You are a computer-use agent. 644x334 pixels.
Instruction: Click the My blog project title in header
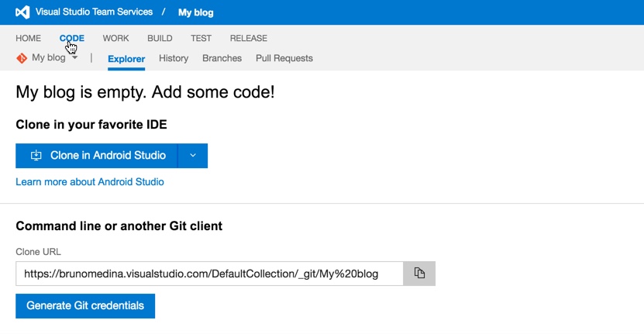pyautogui.click(x=195, y=12)
